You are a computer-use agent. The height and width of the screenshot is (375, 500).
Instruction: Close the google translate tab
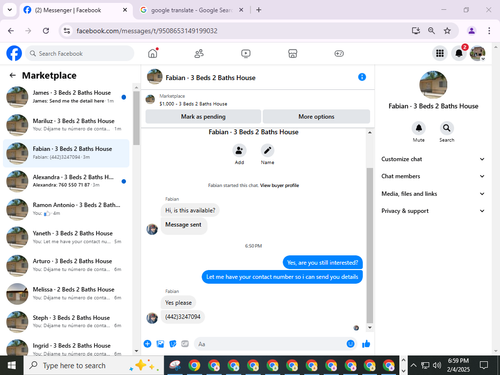(x=241, y=10)
